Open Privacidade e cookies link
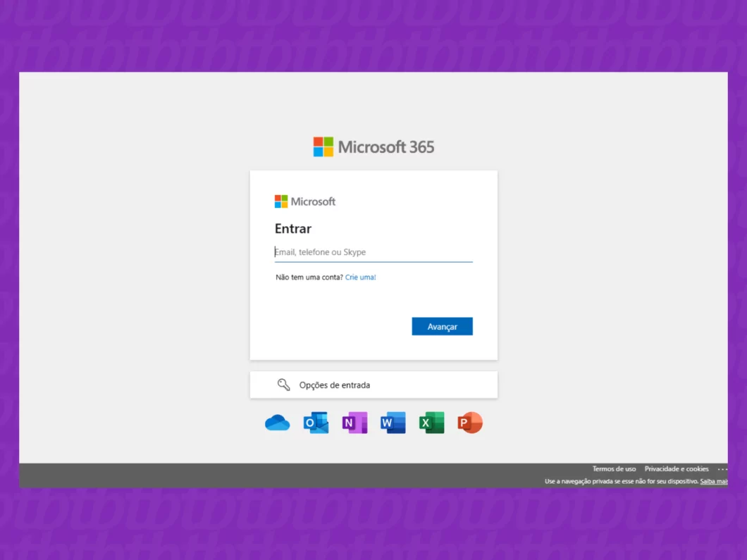The image size is (747, 560). click(x=677, y=469)
